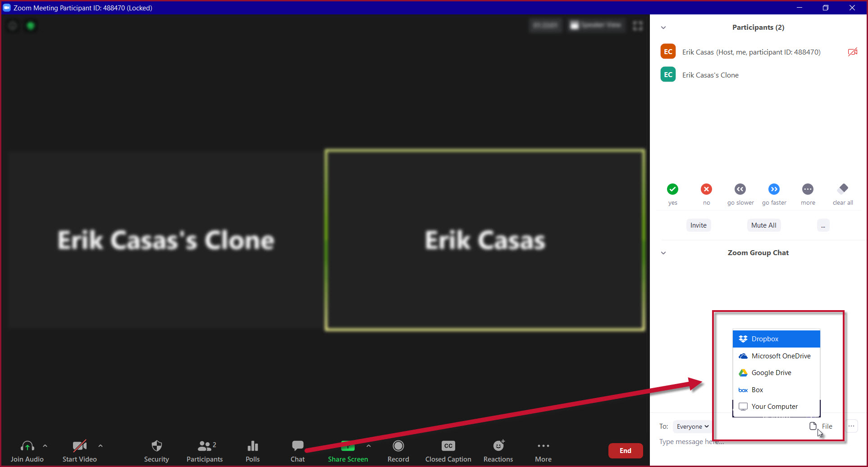Click the go faster arrows icon
The width and height of the screenshot is (868, 467).
[x=774, y=189]
